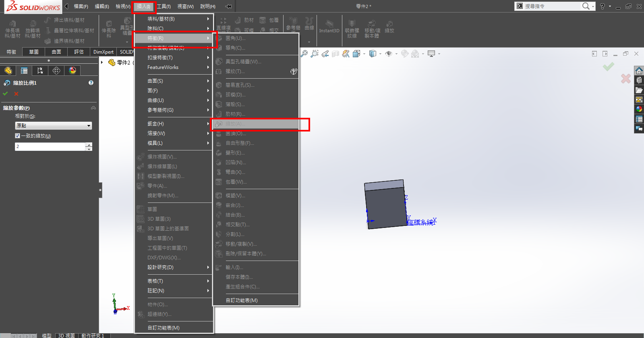Click Dynamic Annotation Views icon
Image resolution: width=644 pixels, height=338 pixels.
[346, 54]
